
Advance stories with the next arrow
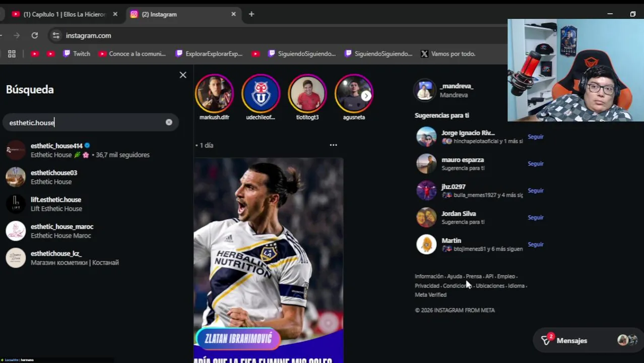(x=366, y=95)
